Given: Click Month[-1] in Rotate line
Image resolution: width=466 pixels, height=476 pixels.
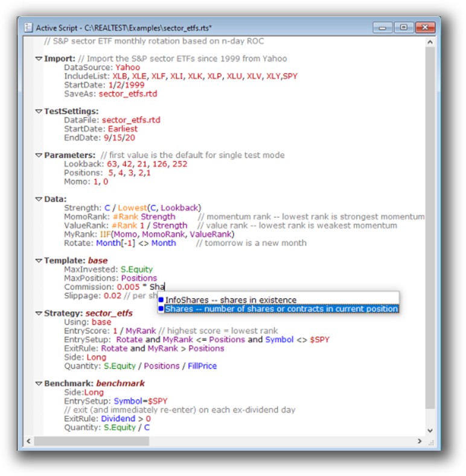Looking at the screenshot, I should (x=115, y=243).
